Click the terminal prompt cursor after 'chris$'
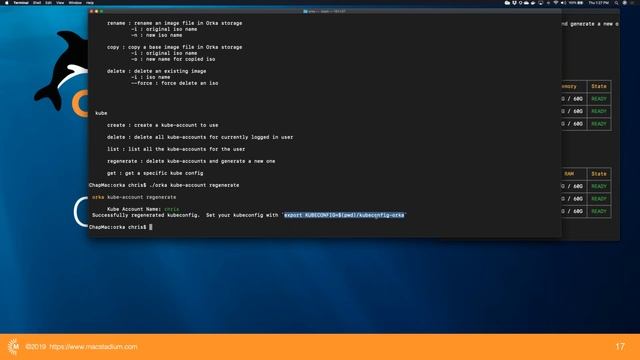 tap(151, 227)
